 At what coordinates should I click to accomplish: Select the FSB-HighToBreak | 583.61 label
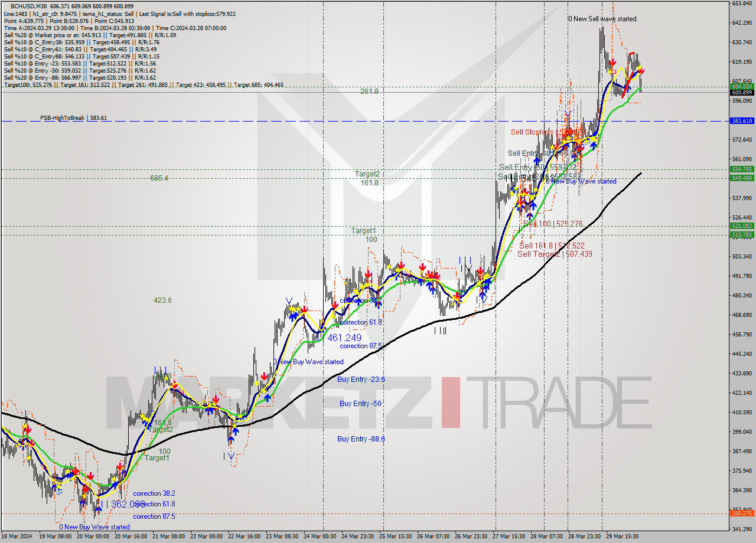pyautogui.click(x=74, y=118)
